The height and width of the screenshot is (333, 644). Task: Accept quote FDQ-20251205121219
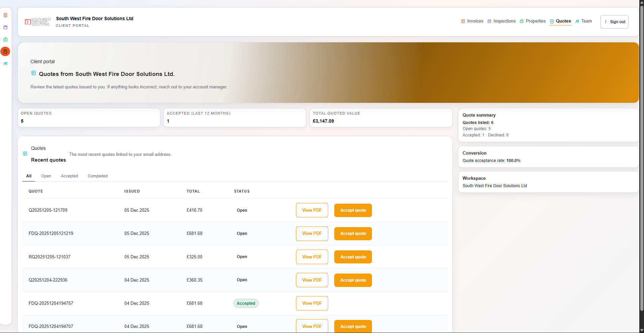point(353,233)
